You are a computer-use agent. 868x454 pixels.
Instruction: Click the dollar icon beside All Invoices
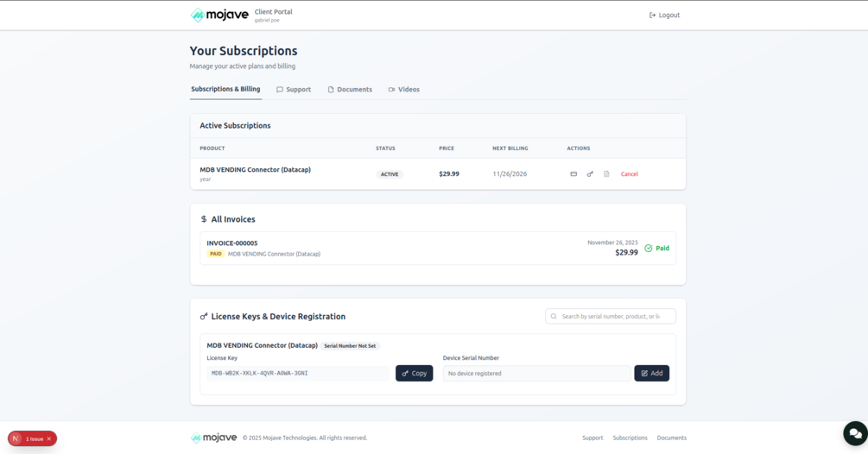204,219
